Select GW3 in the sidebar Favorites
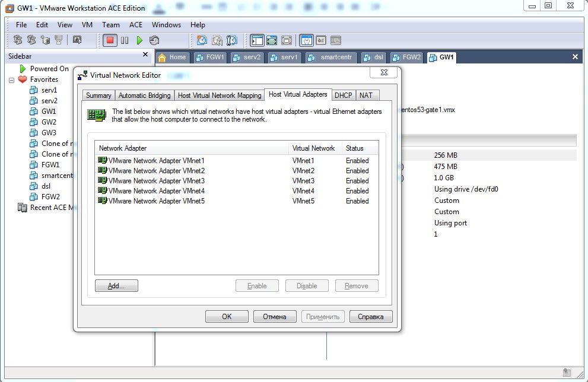This screenshot has width=588, height=382. click(43, 133)
